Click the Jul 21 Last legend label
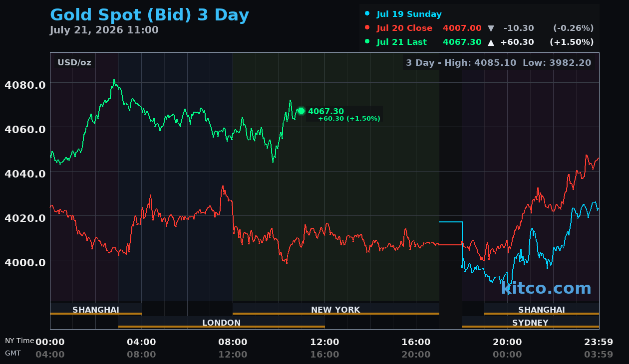 (x=402, y=42)
